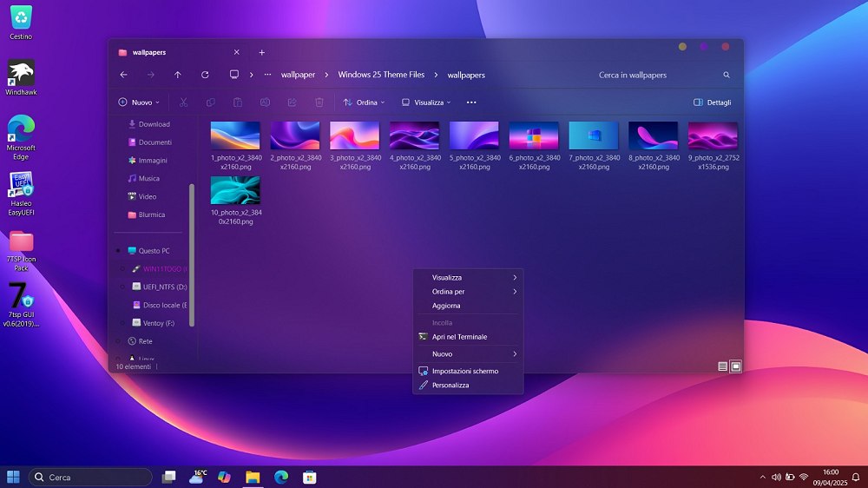Open the Visualizza view dropdown in toolbar
Viewport: 868px width, 488px height.
coord(426,102)
